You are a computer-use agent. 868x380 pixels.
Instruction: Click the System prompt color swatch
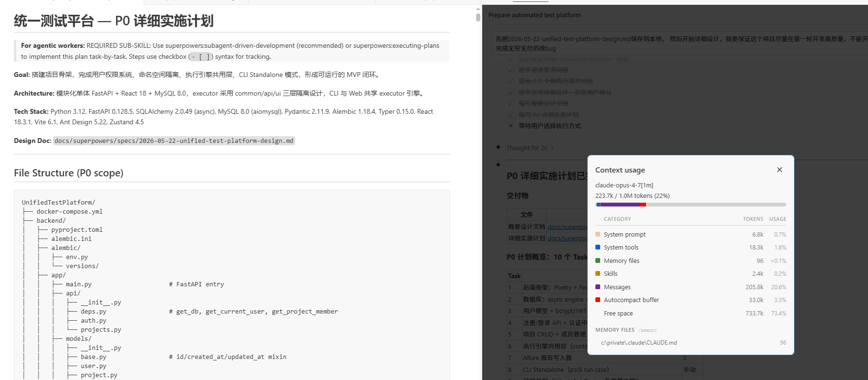pyautogui.click(x=598, y=234)
